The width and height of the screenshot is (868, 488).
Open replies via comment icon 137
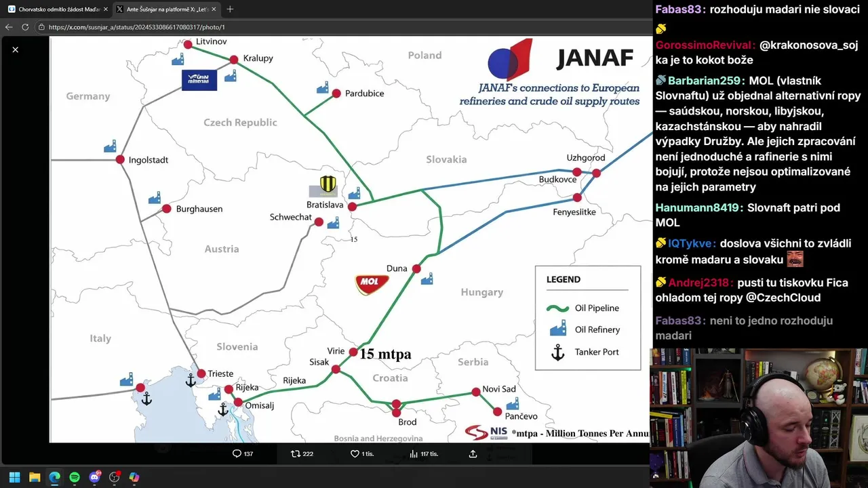click(x=243, y=453)
